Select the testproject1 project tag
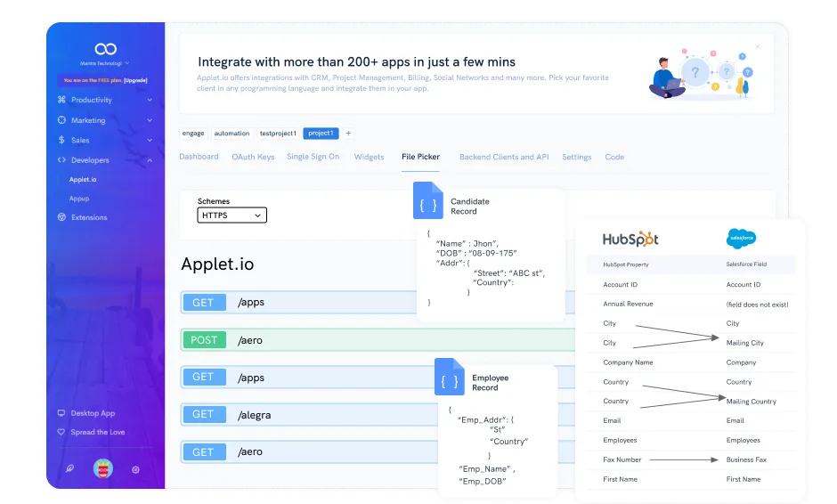This screenshot has height=504, width=837. 278,133
